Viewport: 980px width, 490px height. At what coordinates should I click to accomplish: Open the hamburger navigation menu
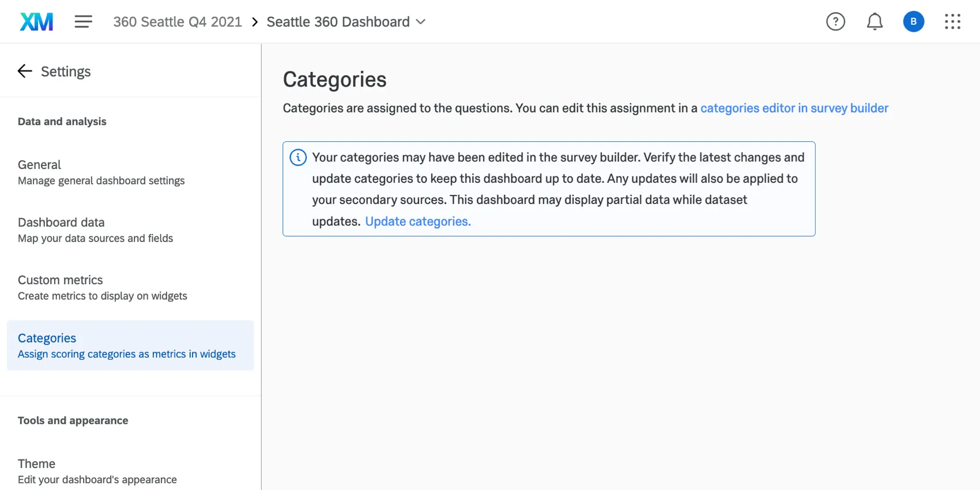[x=83, y=22]
